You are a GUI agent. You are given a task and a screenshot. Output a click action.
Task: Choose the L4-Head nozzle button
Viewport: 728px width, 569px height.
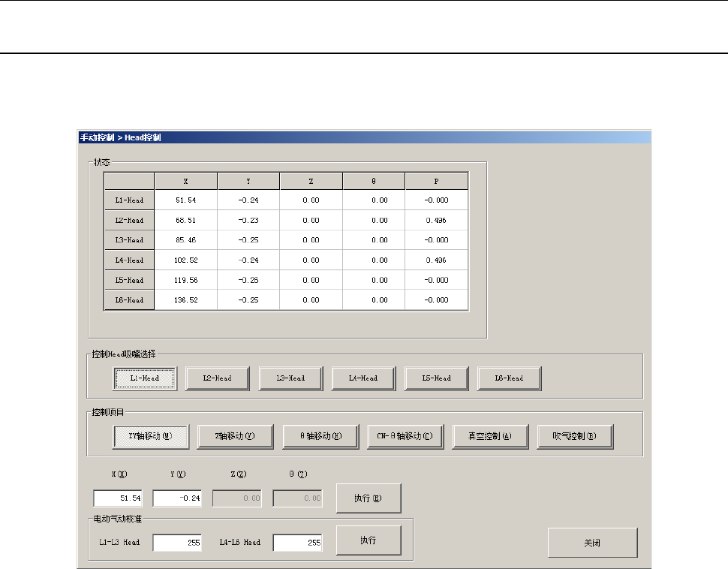[x=364, y=379]
